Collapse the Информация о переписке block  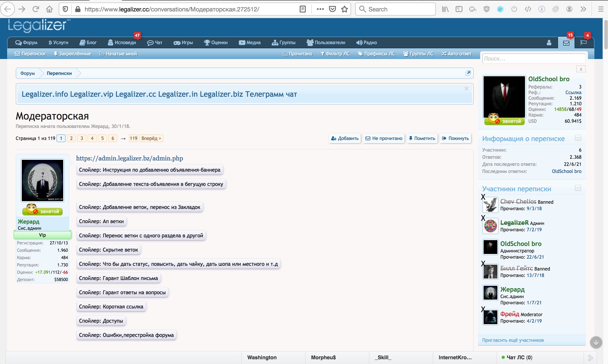click(578, 138)
